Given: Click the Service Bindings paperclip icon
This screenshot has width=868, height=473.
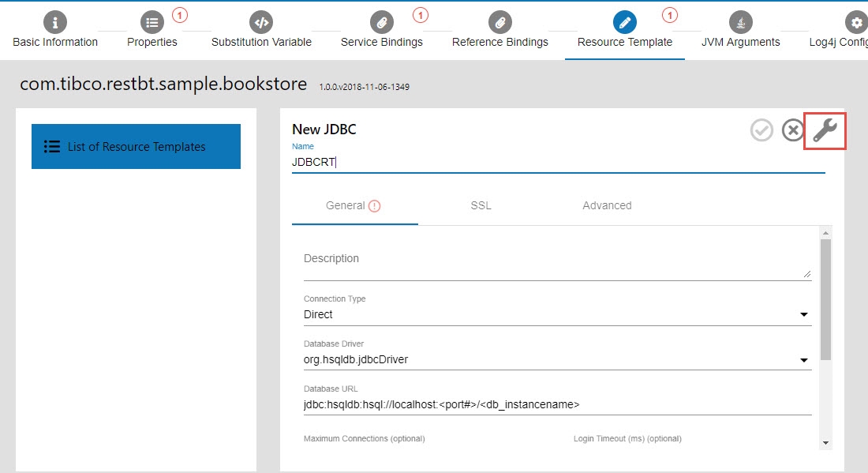Looking at the screenshot, I should pos(382,21).
